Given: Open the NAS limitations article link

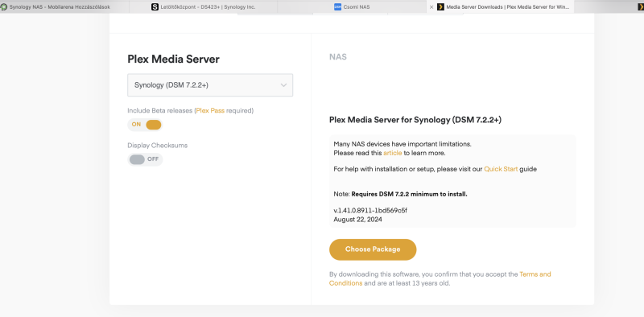Looking at the screenshot, I should (393, 153).
